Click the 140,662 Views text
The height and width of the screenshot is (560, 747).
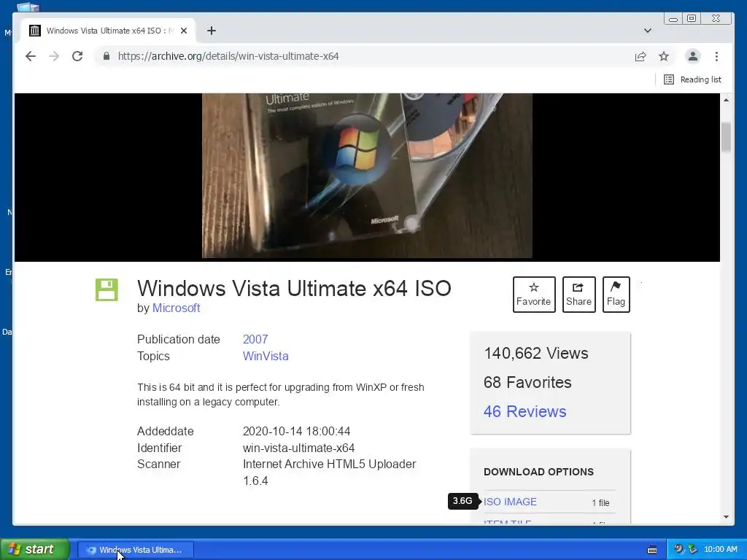coord(536,354)
